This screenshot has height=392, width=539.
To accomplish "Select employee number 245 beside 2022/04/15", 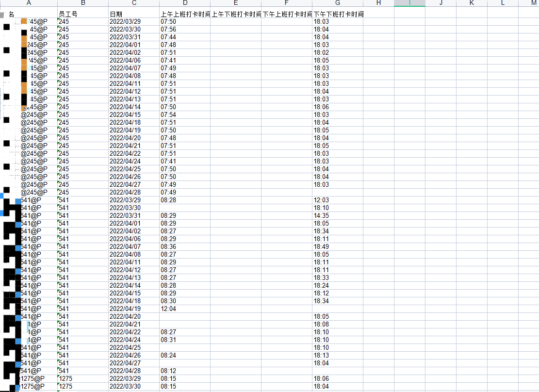I will [83, 114].
